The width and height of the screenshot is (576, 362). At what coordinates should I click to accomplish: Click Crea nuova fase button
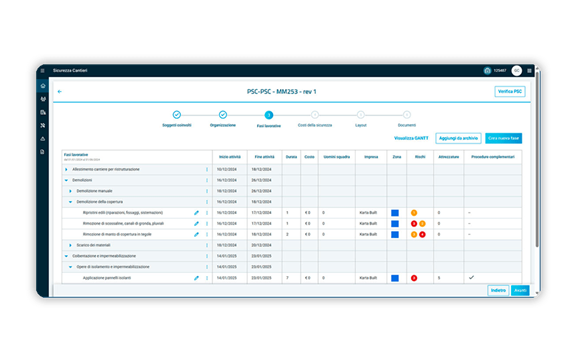503,138
